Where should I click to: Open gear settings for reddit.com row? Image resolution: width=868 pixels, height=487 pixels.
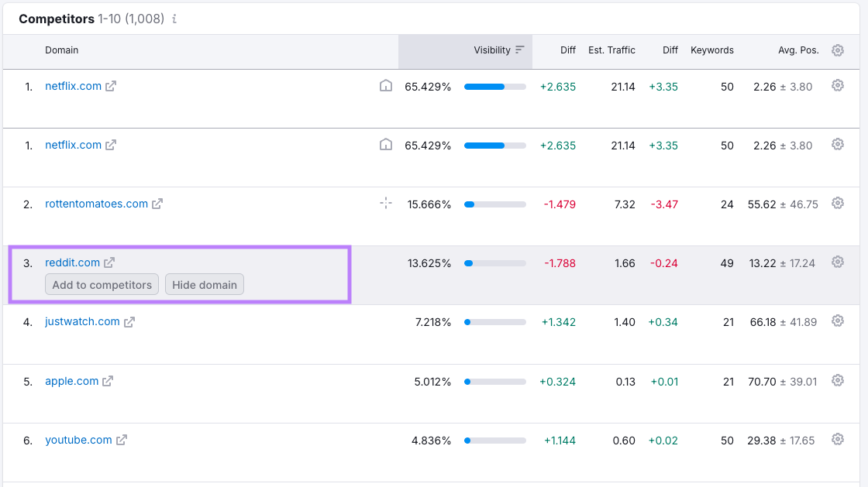tap(837, 262)
